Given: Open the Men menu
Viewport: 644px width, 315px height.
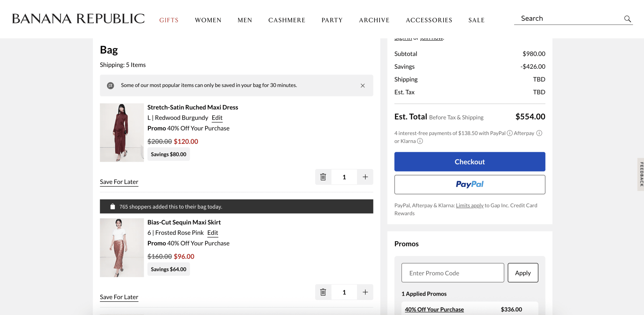Looking at the screenshot, I should coord(245,20).
